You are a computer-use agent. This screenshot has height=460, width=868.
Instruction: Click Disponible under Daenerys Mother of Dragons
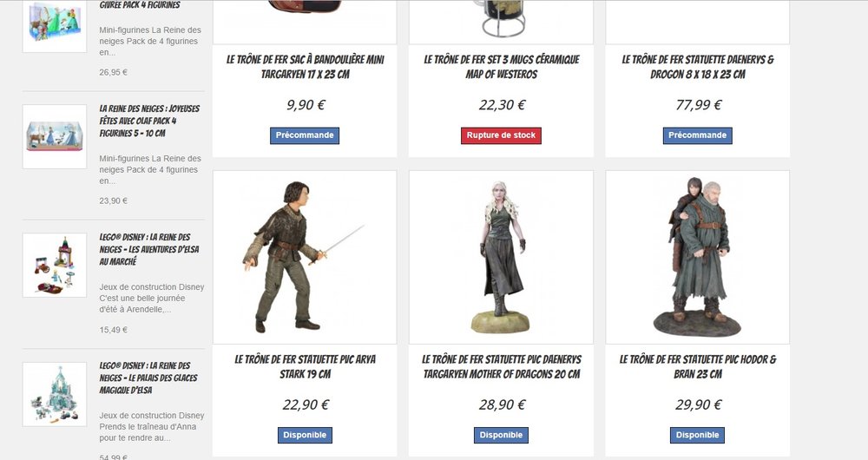click(x=501, y=435)
